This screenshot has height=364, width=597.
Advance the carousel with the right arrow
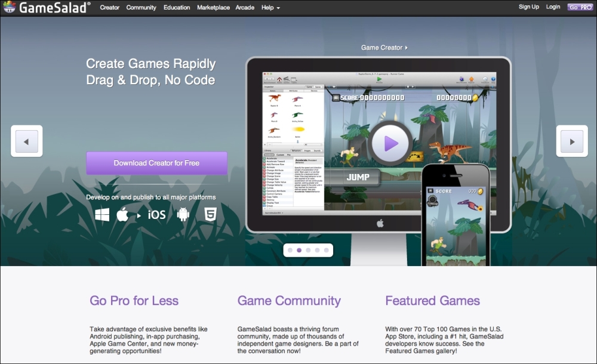(x=572, y=141)
